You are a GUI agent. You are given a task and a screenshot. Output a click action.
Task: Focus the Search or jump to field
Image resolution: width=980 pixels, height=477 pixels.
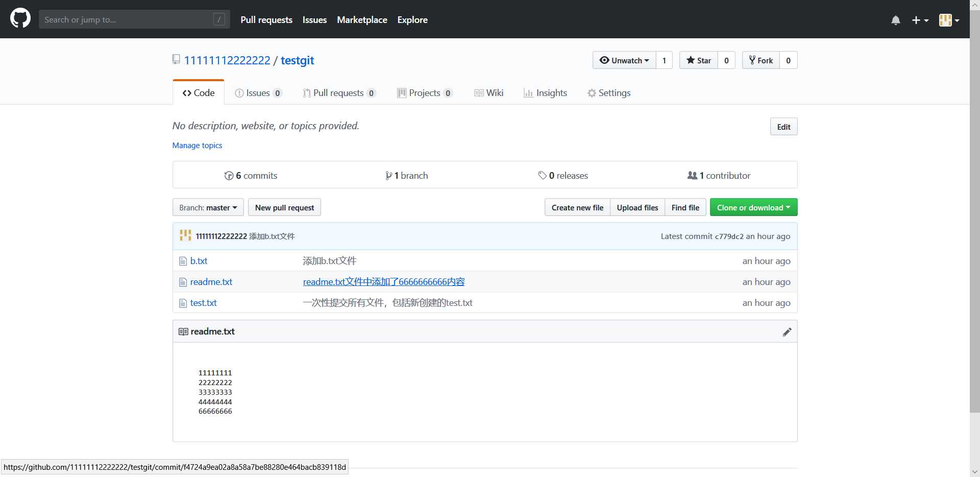click(134, 19)
